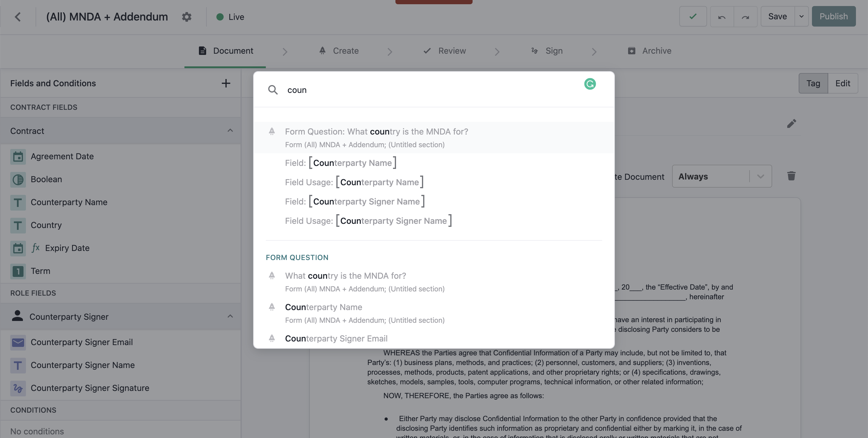Select Form Question result Counterparty Name
The width and height of the screenshot is (868, 438).
coord(434,313)
